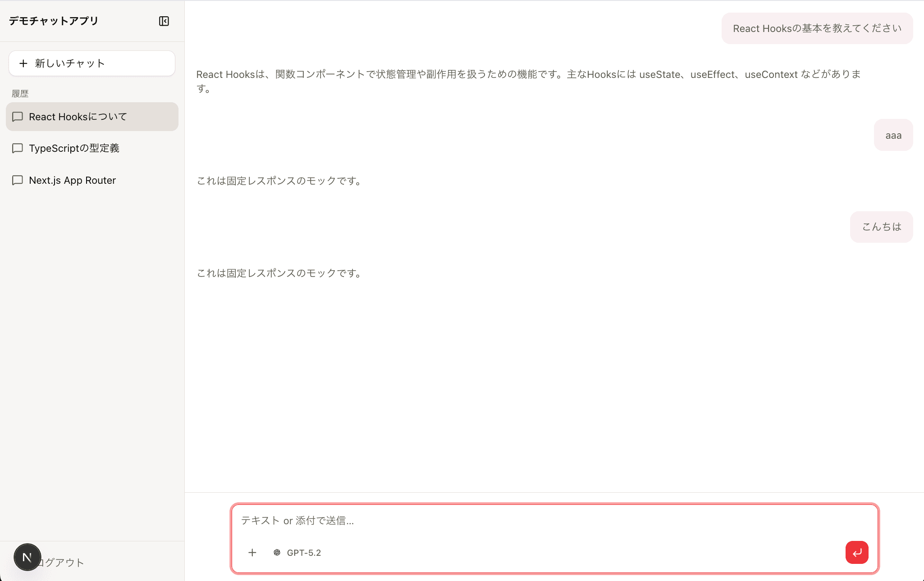
Task: Click chat bubble icon beside Next.js App Router
Action: click(17, 180)
